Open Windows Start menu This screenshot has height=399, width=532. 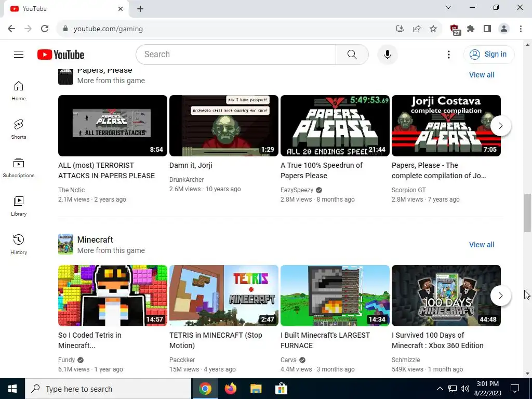(12, 389)
